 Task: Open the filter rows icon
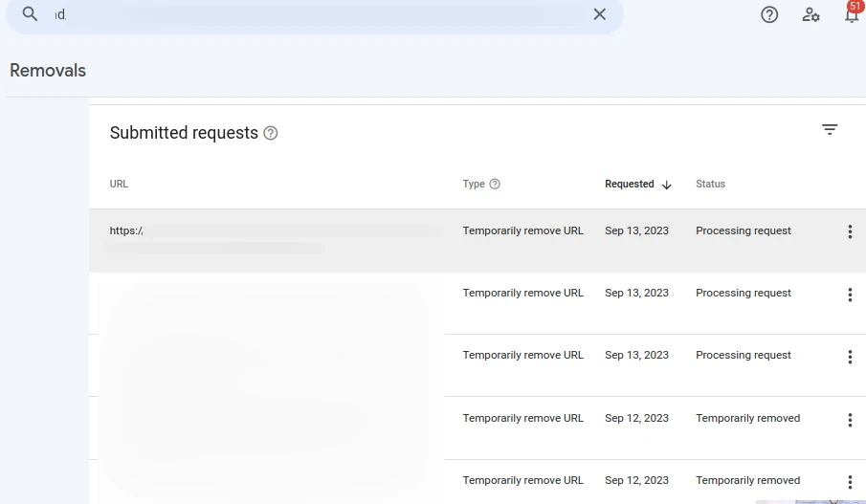[x=830, y=130]
